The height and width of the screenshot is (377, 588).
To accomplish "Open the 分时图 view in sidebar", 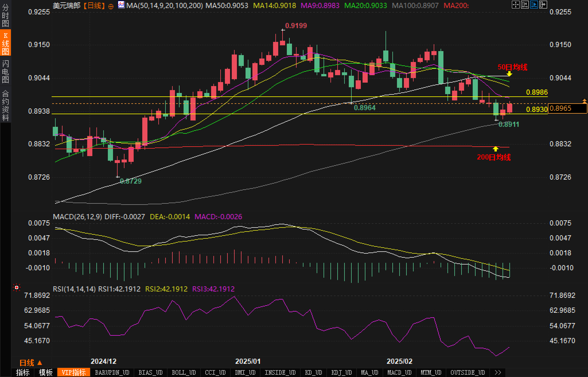I will coord(5,15).
